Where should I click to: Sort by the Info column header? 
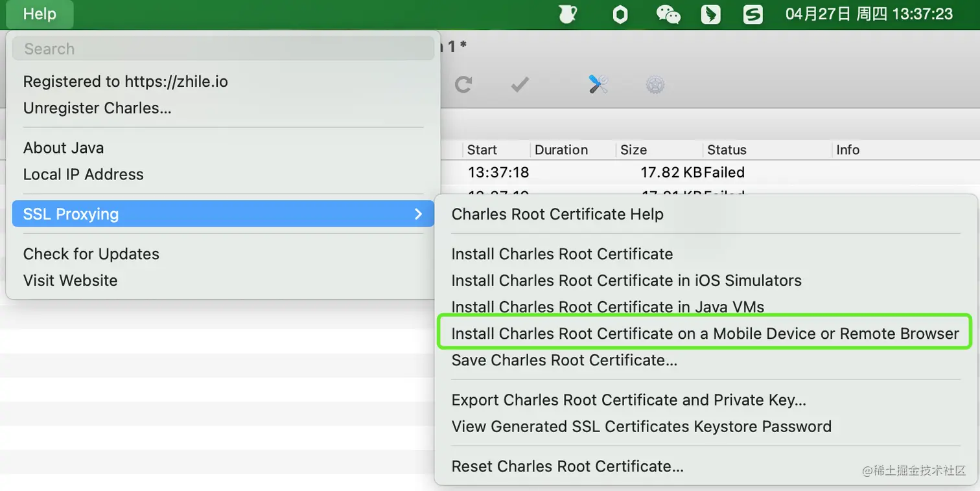click(905, 150)
